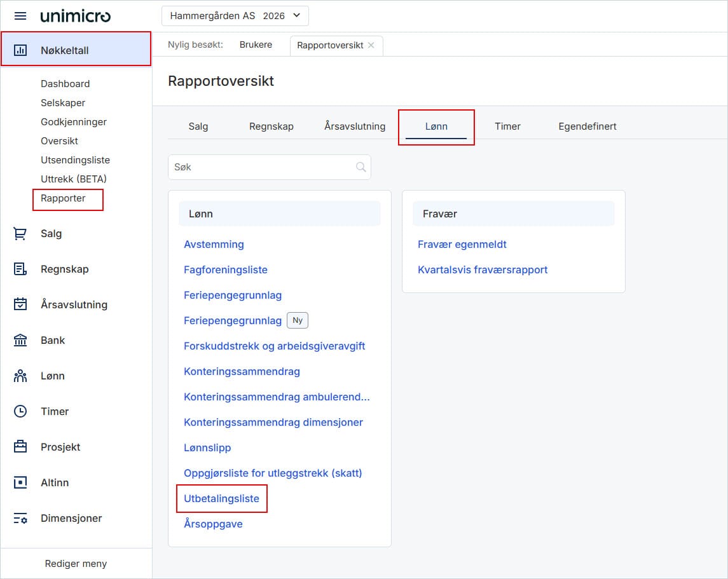Image resolution: width=728 pixels, height=579 pixels.
Task: Switch to the Timer report tab
Action: [507, 126]
